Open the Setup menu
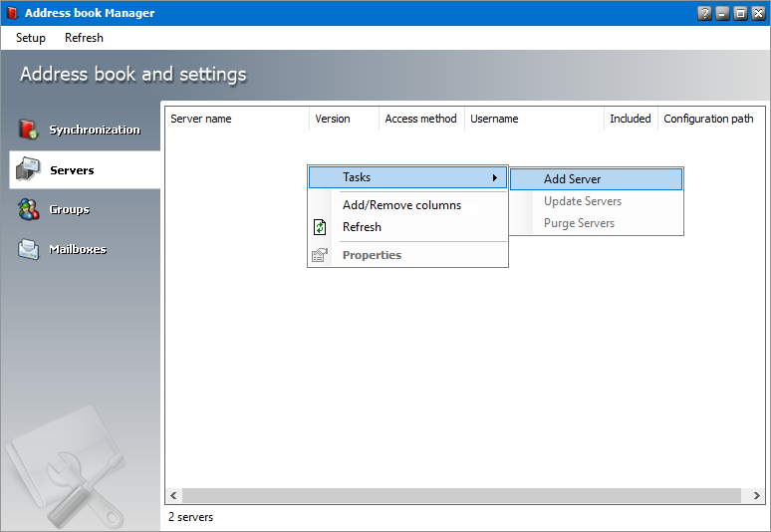Screen dimensions: 771x532 [31, 38]
